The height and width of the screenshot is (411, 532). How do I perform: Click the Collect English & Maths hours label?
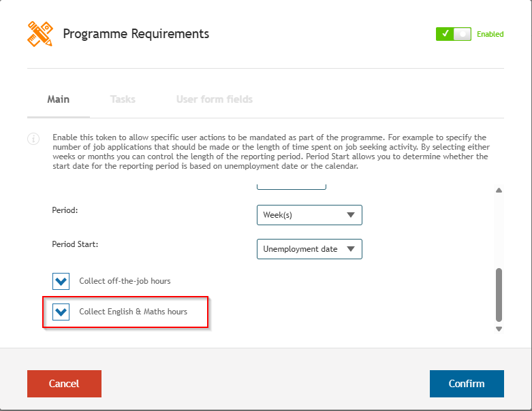(133, 312)
